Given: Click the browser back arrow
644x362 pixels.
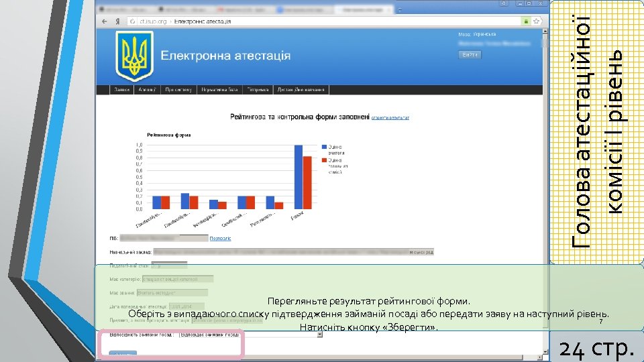Looking at the screenshot, I should point(105,21).
